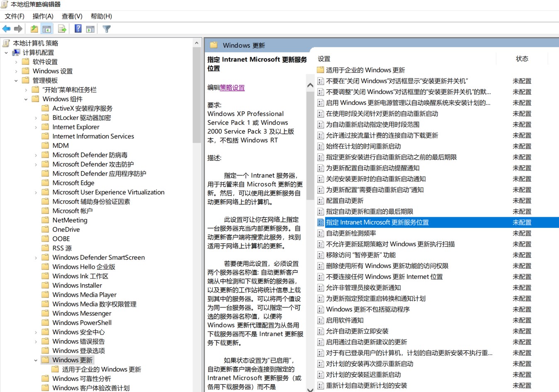Click the policy icon for 配置自动更新
The width and height of the screenshot is (559, 392).
321,201
